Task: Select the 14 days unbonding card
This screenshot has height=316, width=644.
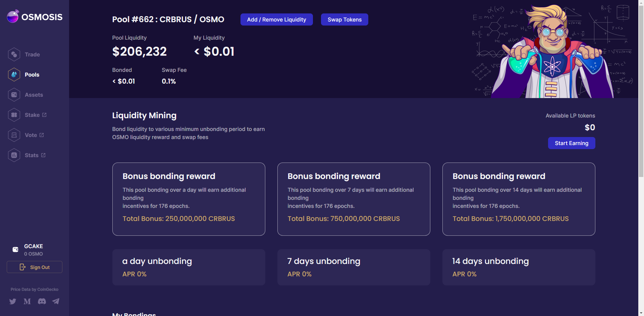Action: coord(519,267)
